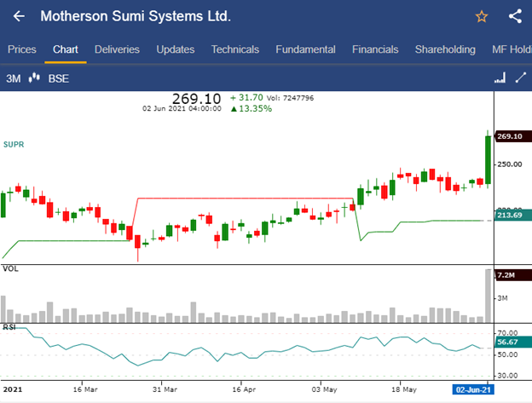Image resolution: width=532 pixels, height=403 pixels.
Task: Click the Vol: 7247796 readout
Action: 290,98
